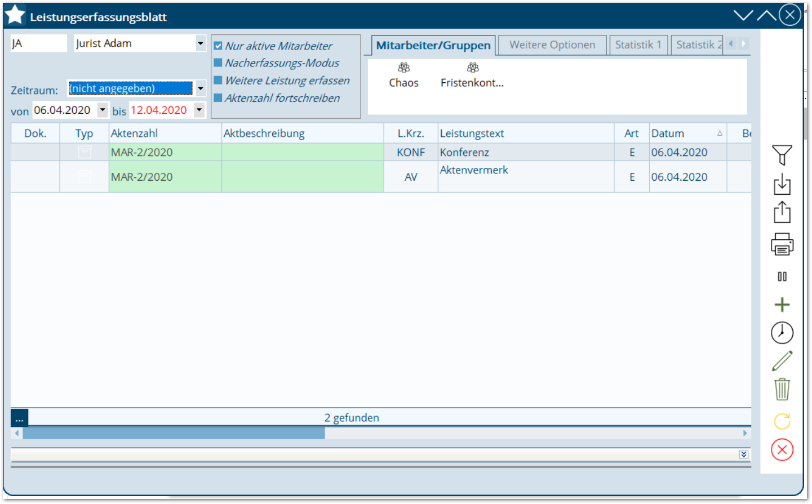Switch to Mitarbeiter/Gruppen tab
Screen dimensions: 812x504
click(x=433, y=45)
